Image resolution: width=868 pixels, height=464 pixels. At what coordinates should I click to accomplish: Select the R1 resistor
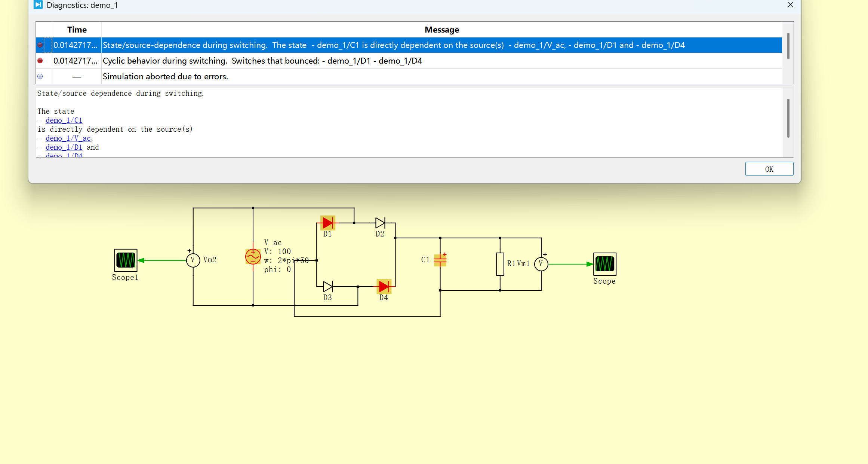point(500,264)
